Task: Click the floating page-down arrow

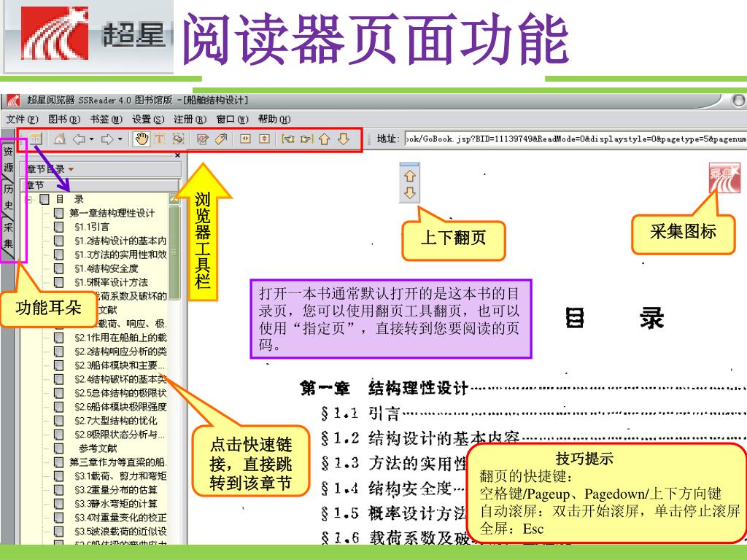Action: [410, 192]
